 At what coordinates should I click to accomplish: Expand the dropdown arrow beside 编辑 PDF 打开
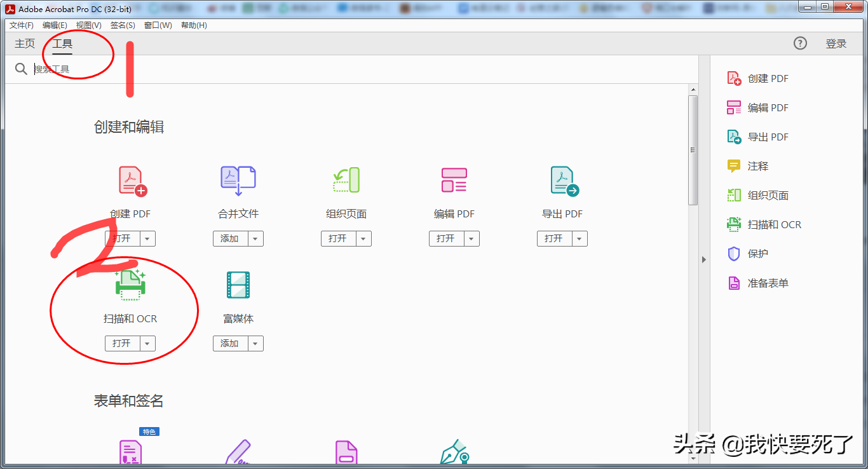pyautogui.click(x=471, y=238)
